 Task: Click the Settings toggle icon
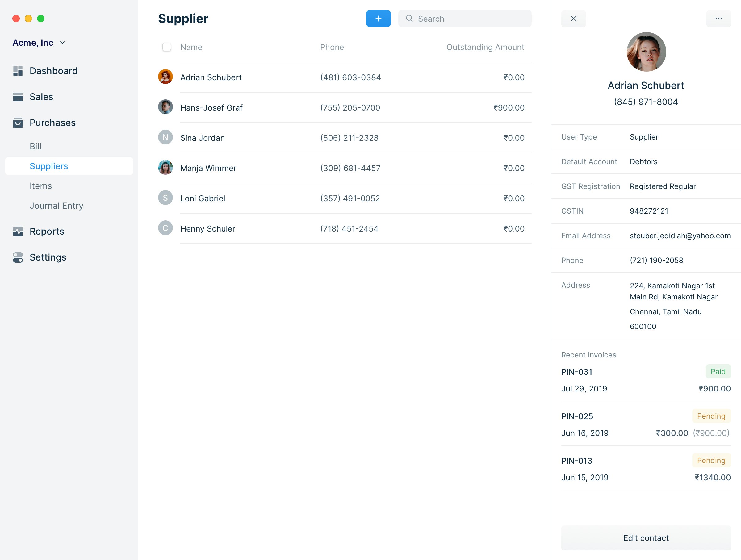tap(18, 257)
